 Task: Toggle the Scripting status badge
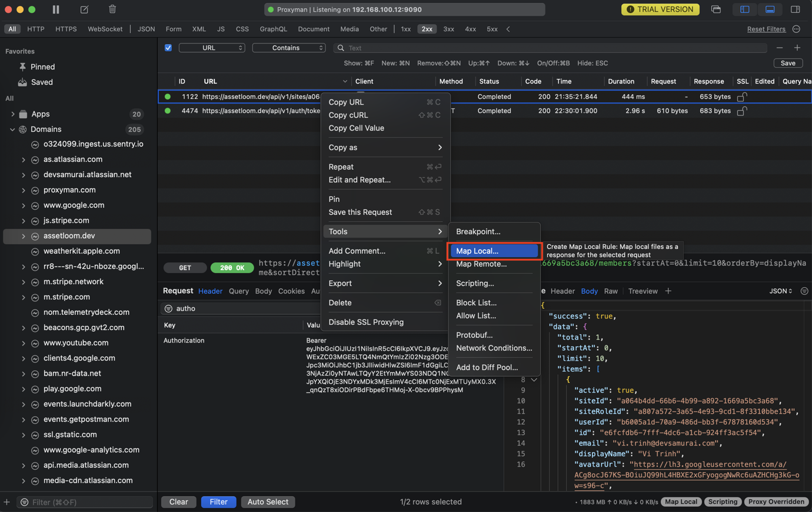point(723,502)
